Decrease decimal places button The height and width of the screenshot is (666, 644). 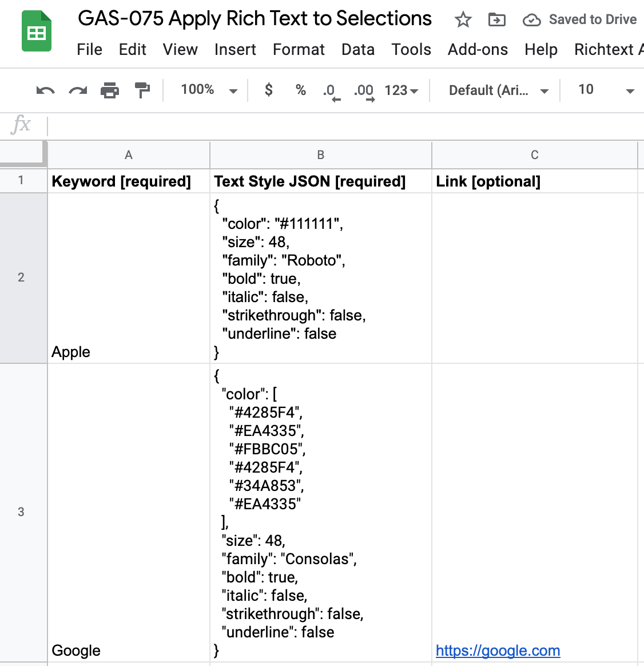[331, 91]
